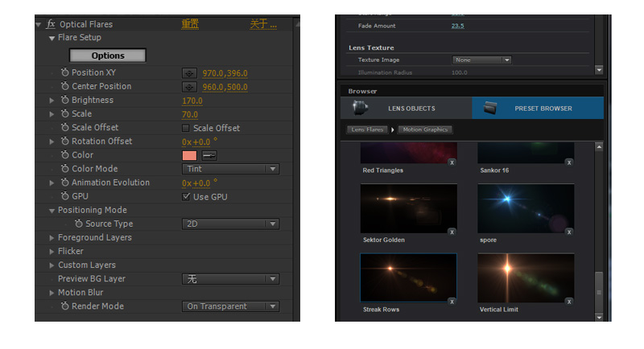This screenshot has height=349, width=644.
Task: Remove the Red Triangles preset with its X
Action: (x=452, y=162)
